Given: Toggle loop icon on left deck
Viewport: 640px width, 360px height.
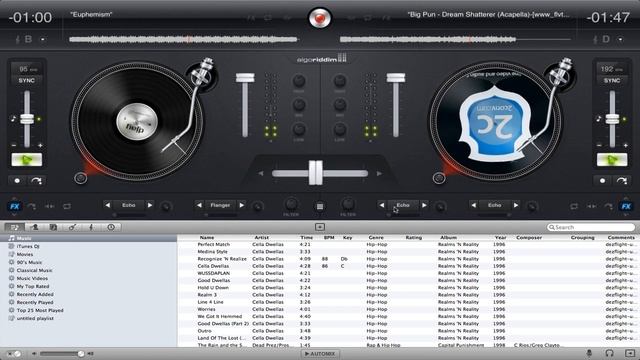Looking at the screenshot, I should click(67, 207).
